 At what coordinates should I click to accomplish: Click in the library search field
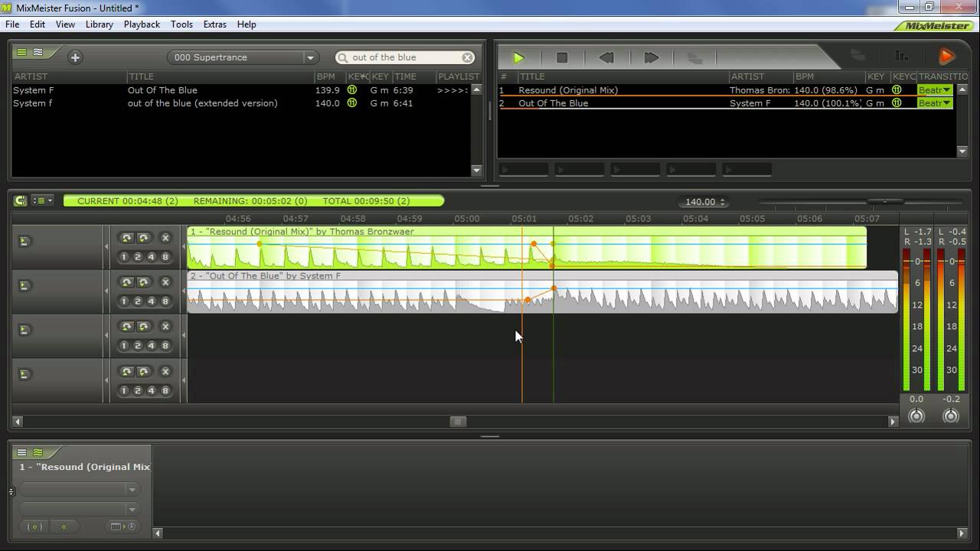(x=405, y=57)
